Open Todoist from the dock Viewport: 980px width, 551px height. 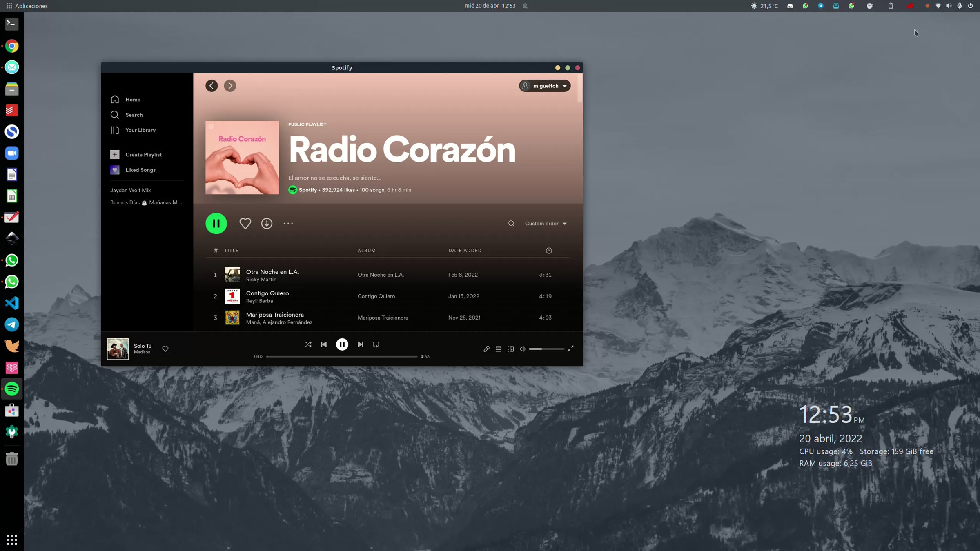point(12,110)
